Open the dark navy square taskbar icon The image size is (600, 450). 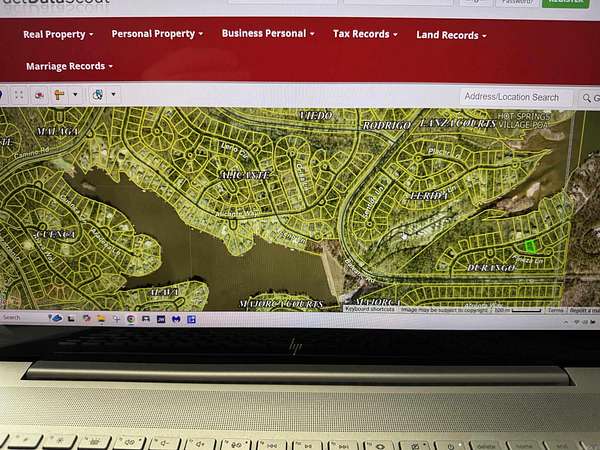point(161,319)
